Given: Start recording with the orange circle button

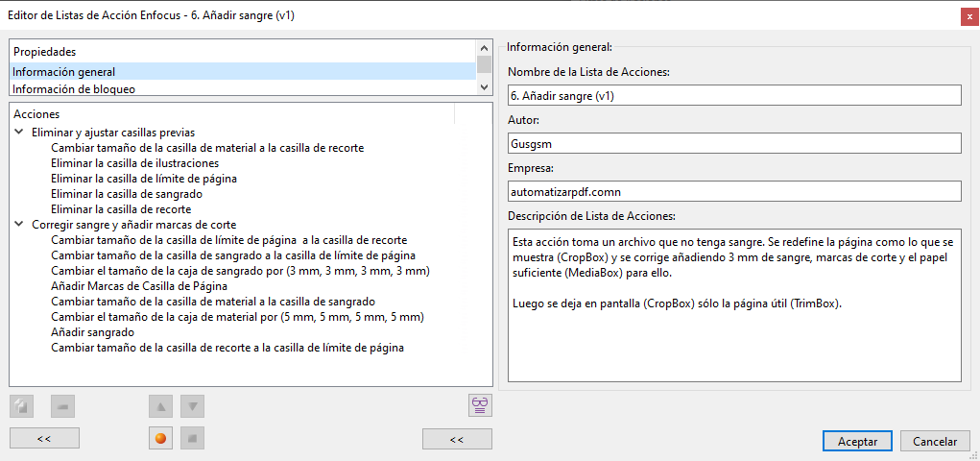Looking at the screenshot, I should tap(160, 439).
